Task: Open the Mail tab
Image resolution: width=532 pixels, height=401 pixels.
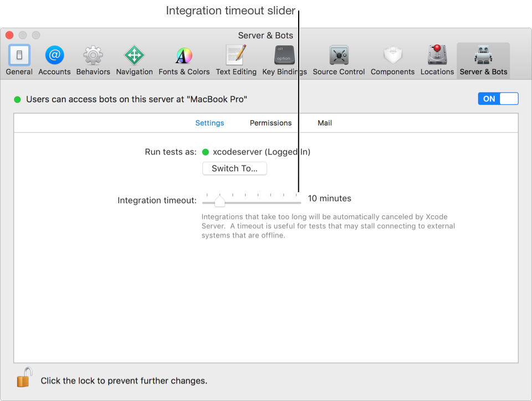Action: coord(324,123)
